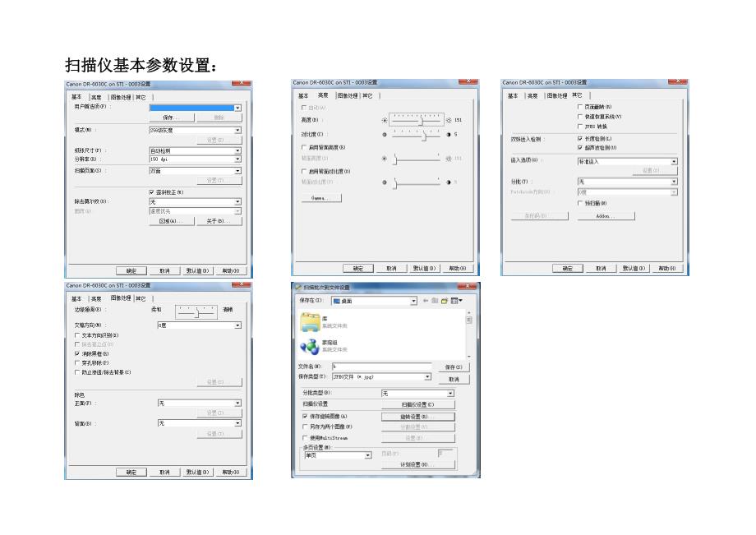Viewport: 756px width, 535px height.
Task: Enable the JPEG 转换 checkbox
Action: tap(580, 127)
